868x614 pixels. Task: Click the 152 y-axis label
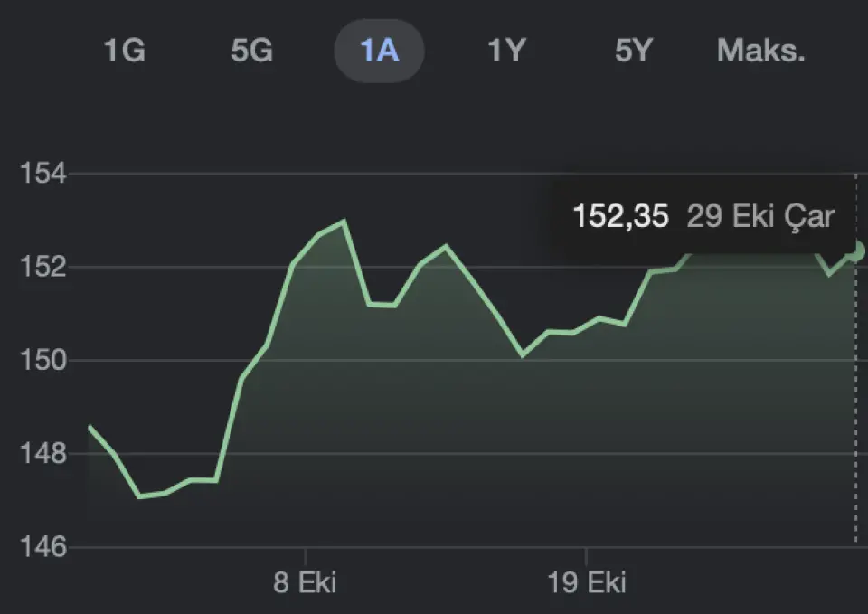[x=42, y=267]
